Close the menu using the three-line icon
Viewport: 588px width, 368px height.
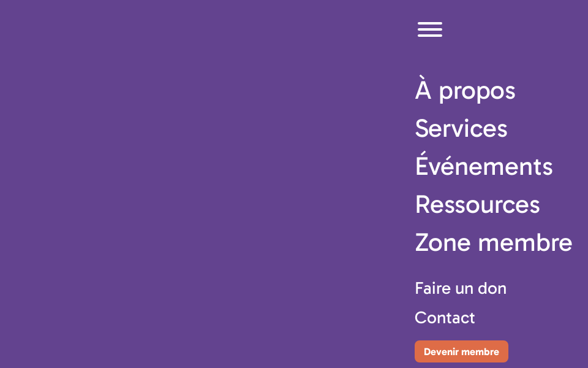[x=430, y=29]
